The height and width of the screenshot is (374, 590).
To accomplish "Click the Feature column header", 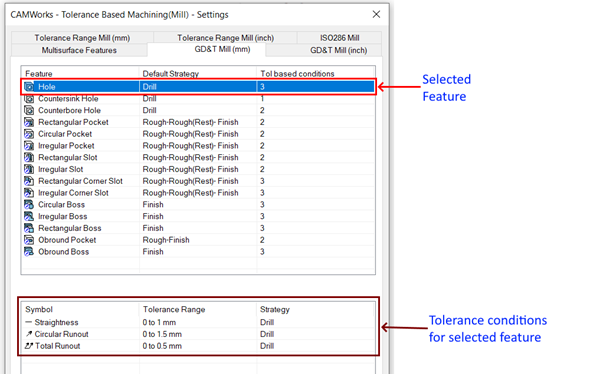I will pyautogui.click(x=80, y=73).
